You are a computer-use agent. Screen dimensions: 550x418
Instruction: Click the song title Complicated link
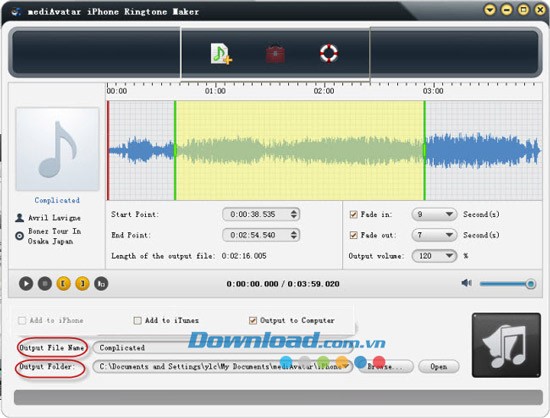point(57,200)
